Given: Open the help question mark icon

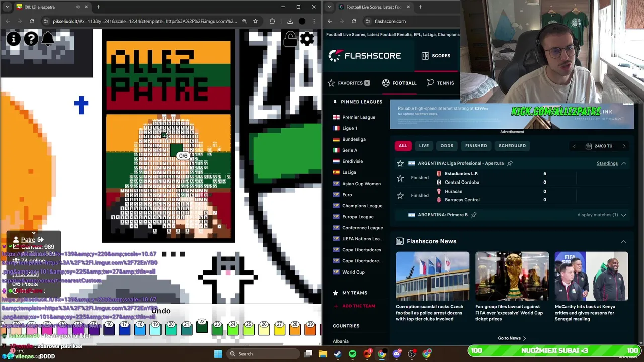Looking at the screenshot, I should coord(31,39).
